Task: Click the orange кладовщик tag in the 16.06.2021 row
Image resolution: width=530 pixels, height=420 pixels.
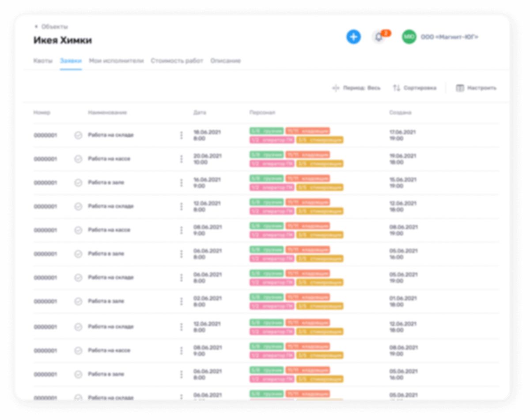Action: tap(307, 179)
